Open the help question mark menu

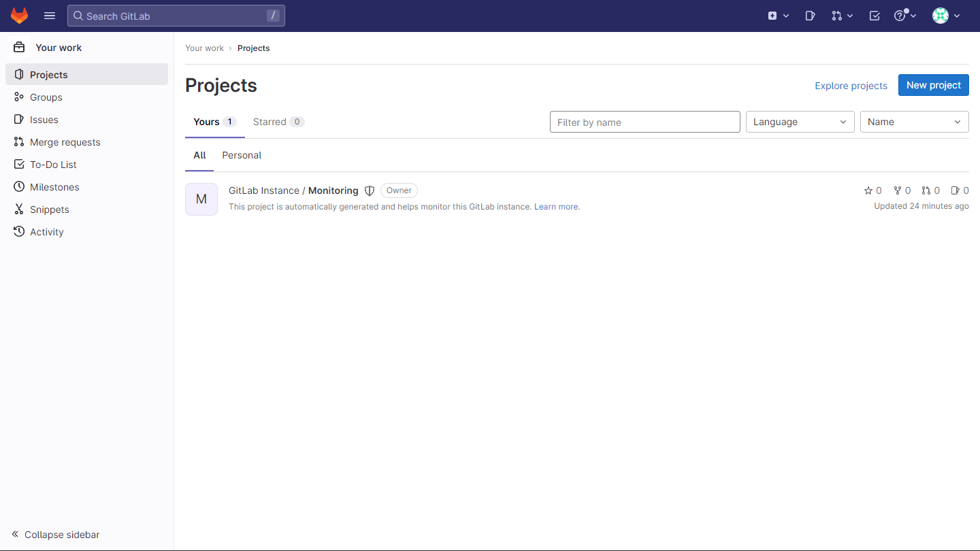(905, 16)
